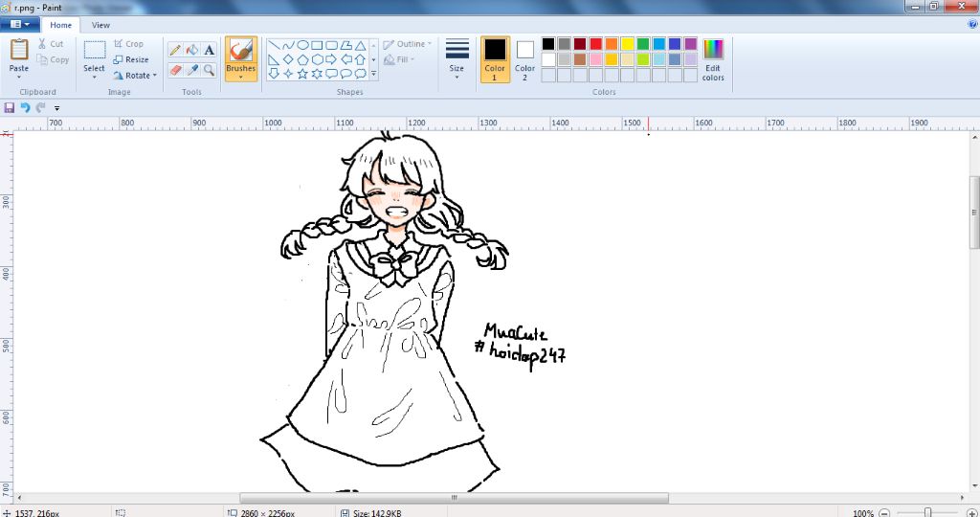Open the shape Fill dropdown
The width and height of the screenshot is (980, 517).
[x=399, y=59]
